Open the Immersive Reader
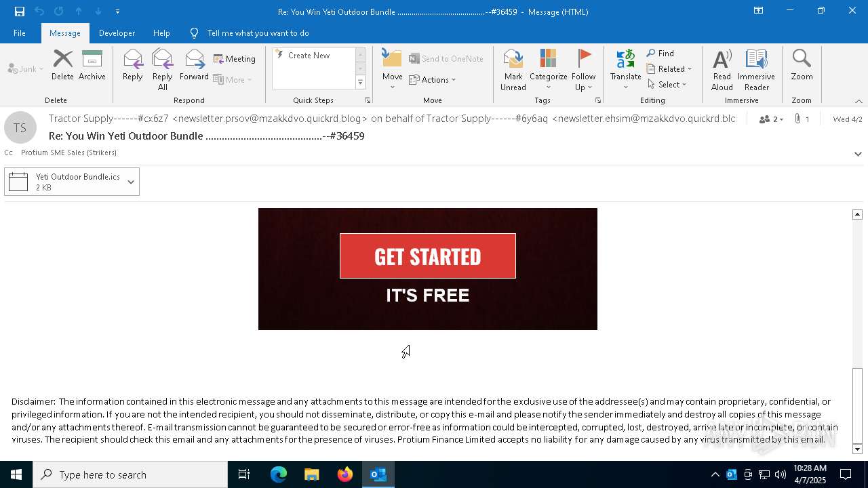The height and width of the screenshot is (488, 868). (756, 69)
